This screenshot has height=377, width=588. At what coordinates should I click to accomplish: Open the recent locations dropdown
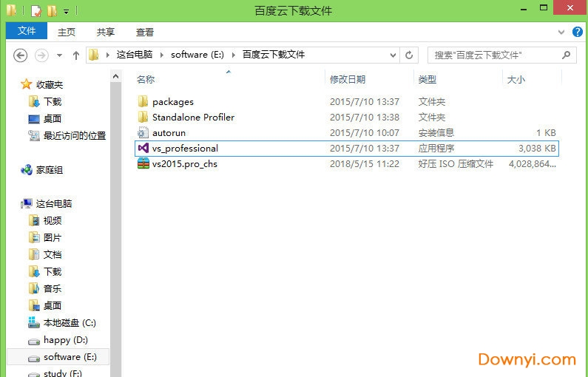pos(59,55)
